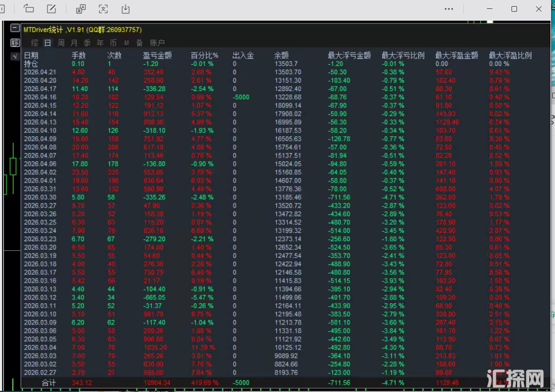555x392 pixels.
Task: Click the total percentage 419.69 %
Action: pos(204,383)
